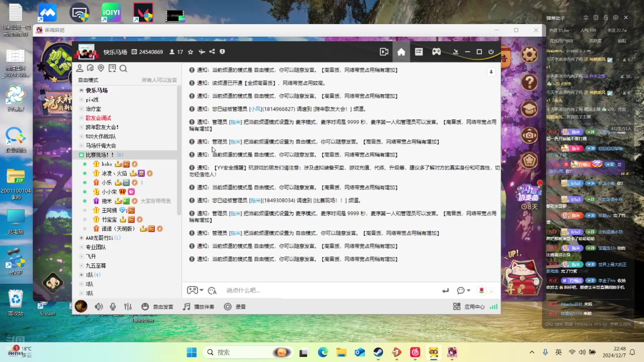644x362 pixels.
Task: Select user 小小宋 in member list
Action: click(x=109, y=192)
